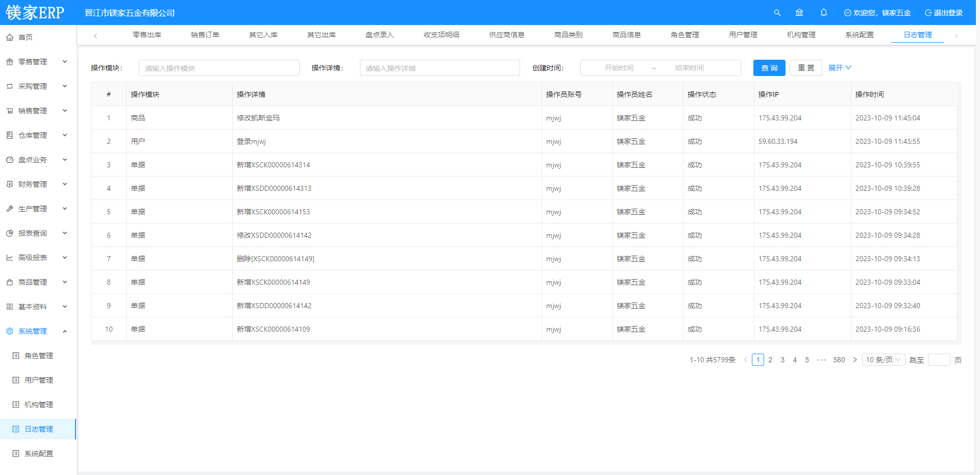This screenshot has height=475, width=980.
Task: Click the 机构管理 submenu list icon
Action: point(16,405)
